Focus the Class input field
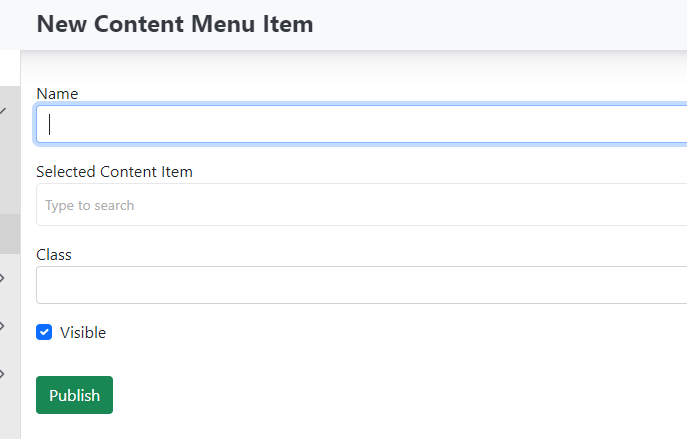Image resolution: width=687 pixels, height=439 pixels. click(x=360, y=285)
